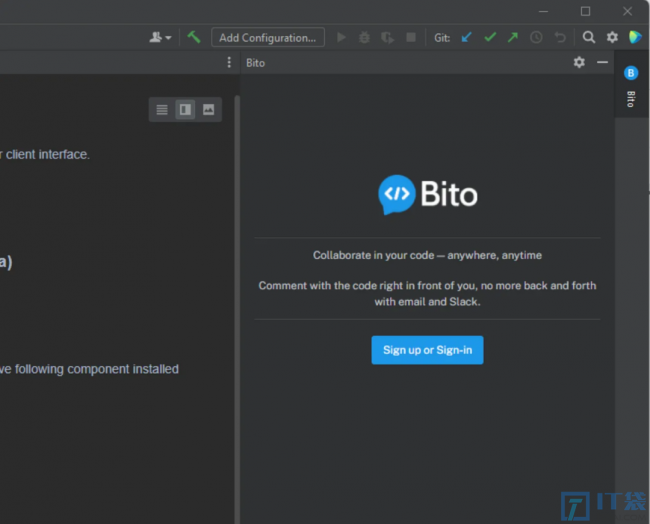Open Search Everywhere magnifier icon
Image resolution: width=650 pixels, height=524 pixels.
coord(589,37)
